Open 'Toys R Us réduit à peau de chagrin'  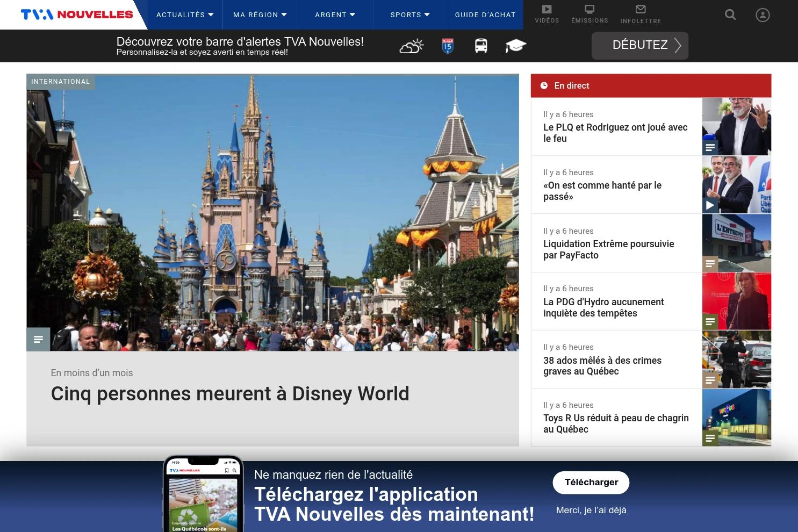[x=616, y=423]
